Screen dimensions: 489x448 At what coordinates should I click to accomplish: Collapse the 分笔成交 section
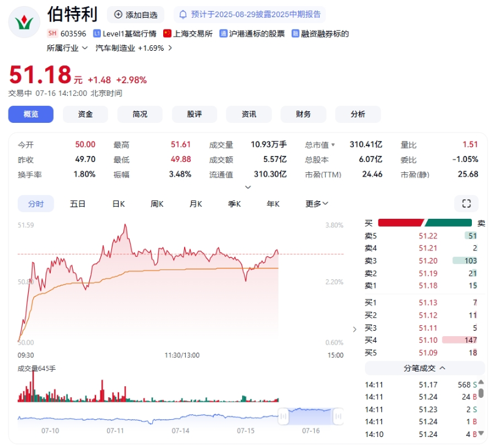point(443,368)
